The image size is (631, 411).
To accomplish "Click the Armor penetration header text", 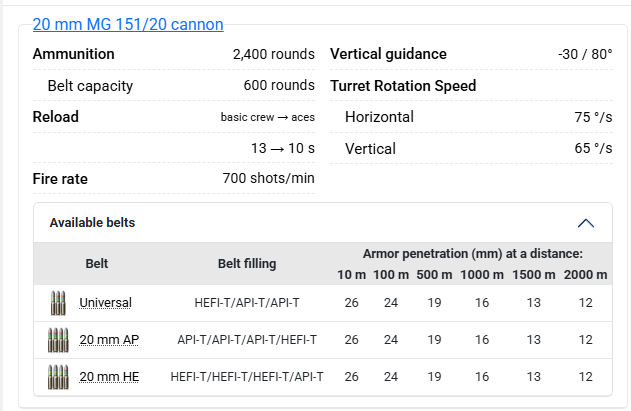I will (472, 254).
